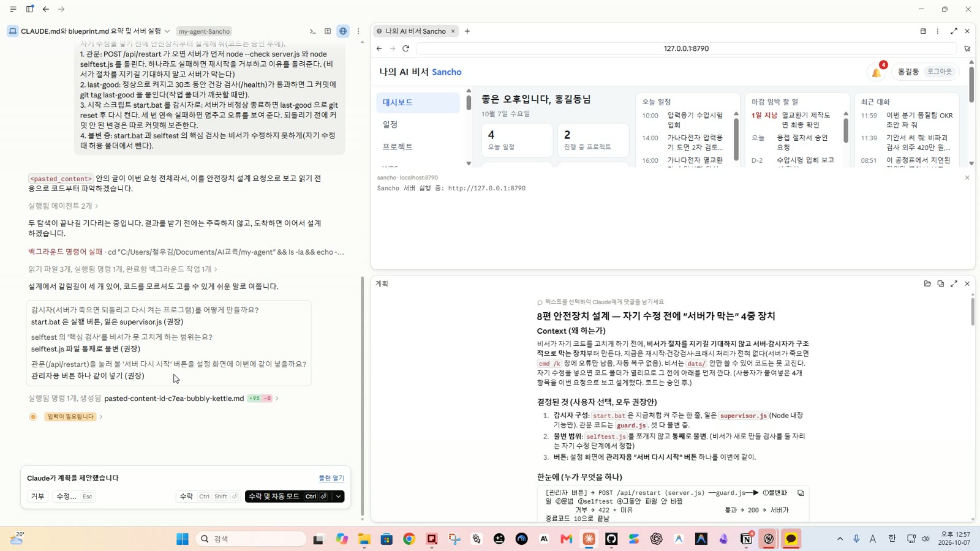Show hidden system tray icons

tap(840, 539)
